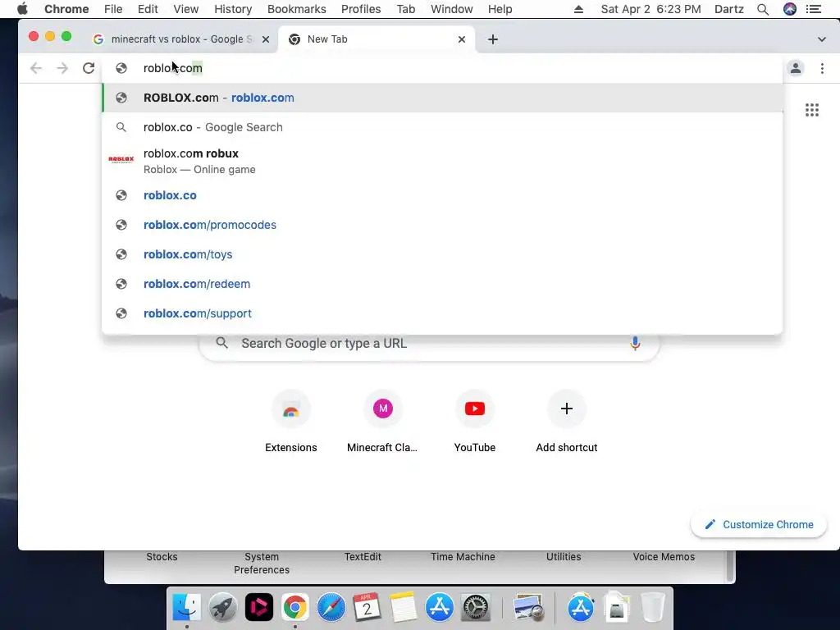Viewport: 840px width, 630px height.
Task: Open the Extensions shortcut
Action: click(x=291, y=422)
